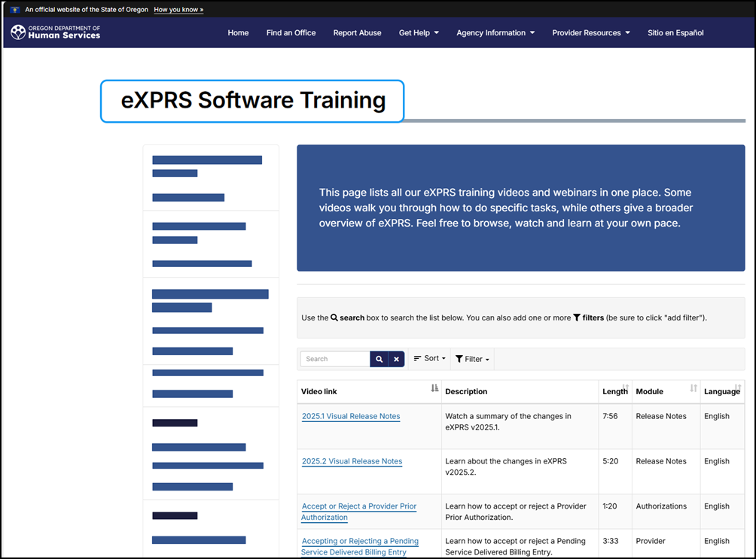The image size is (756, 559).
Task: Expand the Filter dropdown
Action: (x=474, y=359)
